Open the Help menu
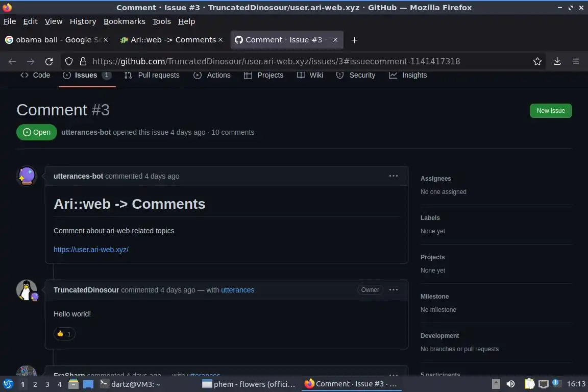Image resolution: width=588 pixels, height=392 pixels. 186,21
